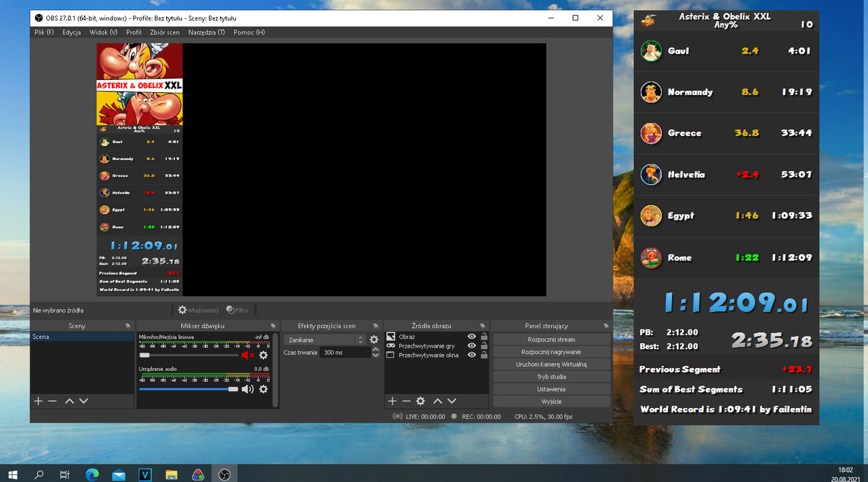The width and height of the screenshot is (868, 482).
Task: Open the Zbiór scen menu
Action: tap(165, 32)
